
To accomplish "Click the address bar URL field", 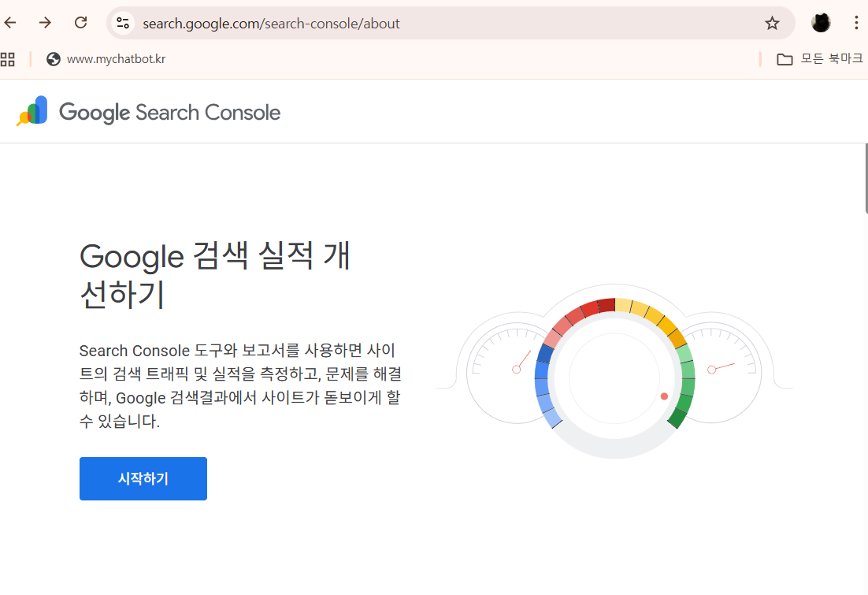I will point(451,24).
